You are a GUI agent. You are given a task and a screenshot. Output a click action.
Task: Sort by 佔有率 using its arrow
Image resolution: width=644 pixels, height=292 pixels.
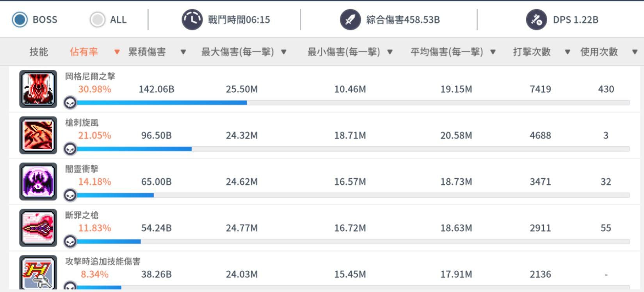pos(117,52)
